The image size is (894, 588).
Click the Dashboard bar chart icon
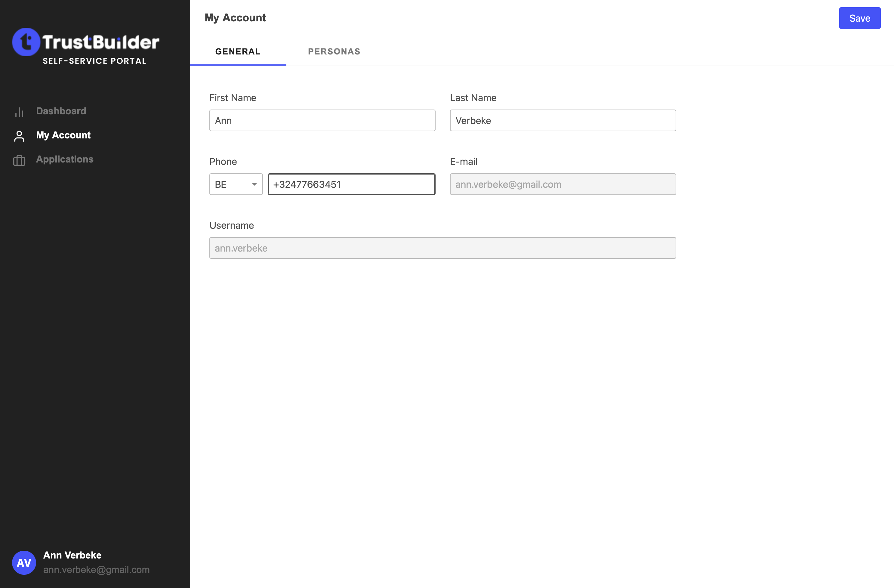click(19, 112)
